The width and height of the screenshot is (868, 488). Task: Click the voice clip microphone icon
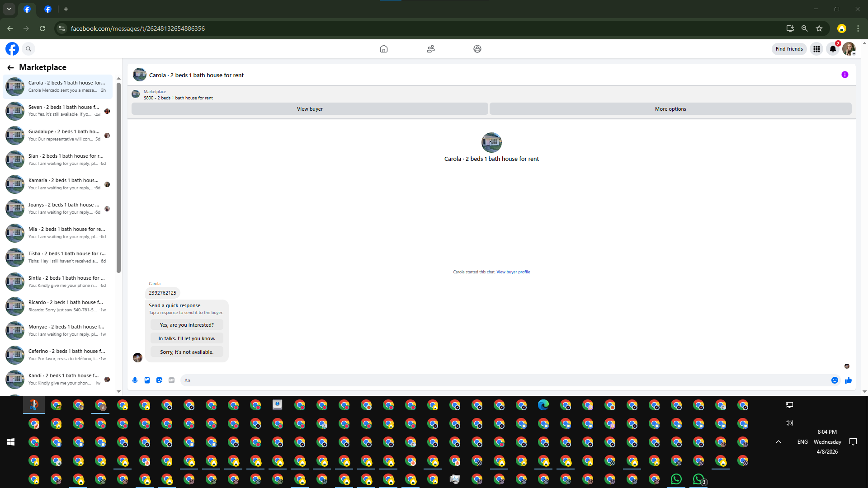click(135, 380)
